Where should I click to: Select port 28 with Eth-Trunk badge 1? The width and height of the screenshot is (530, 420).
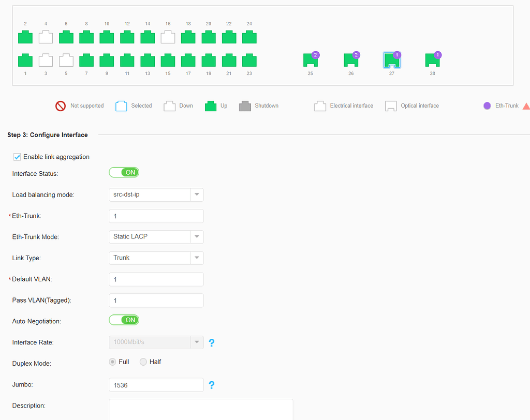[x=432, y=61]
